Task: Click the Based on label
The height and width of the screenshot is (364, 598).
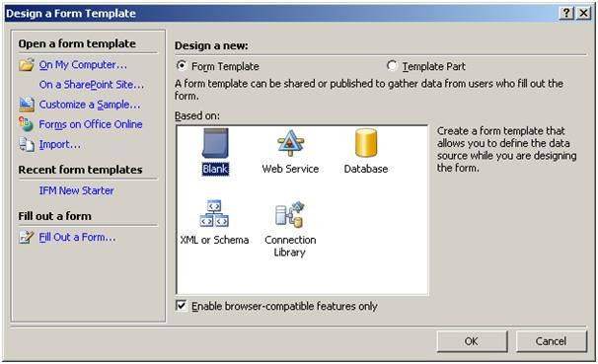Action: pos(197,115)
